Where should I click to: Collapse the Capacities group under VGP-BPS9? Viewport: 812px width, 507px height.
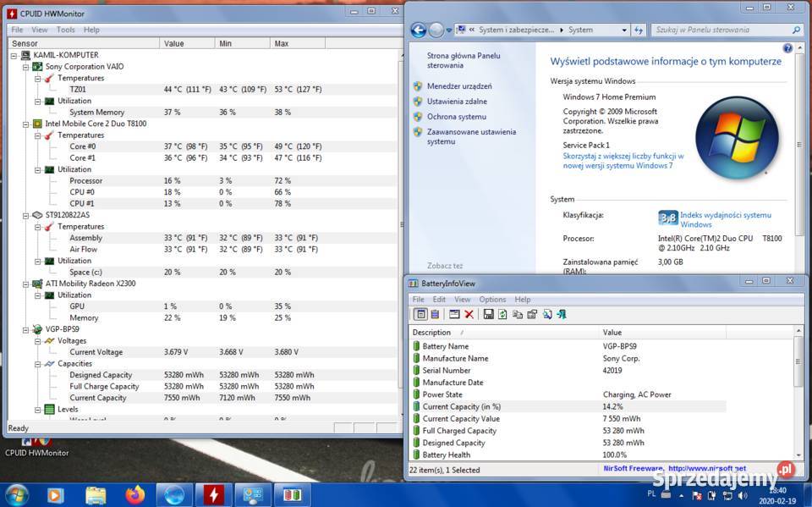pyautogui.click(x=37, y=364)
